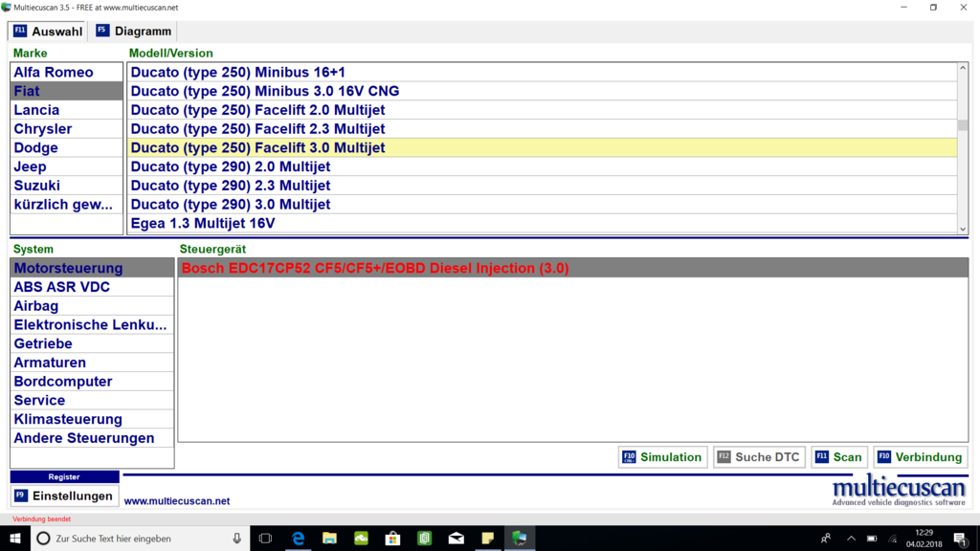Pick Ducato (type 290) 2.3 Multijet

coord(542,186)
